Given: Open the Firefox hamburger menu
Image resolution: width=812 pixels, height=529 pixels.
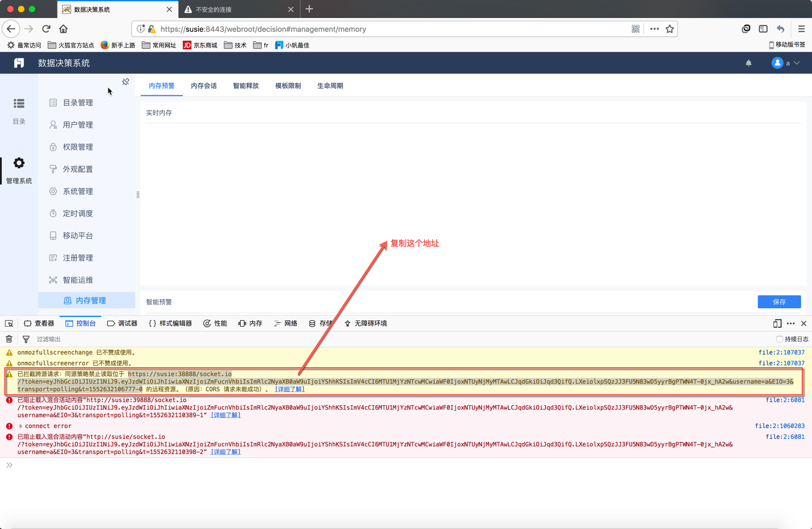Looking at the screenshot, I should (801, 29).
